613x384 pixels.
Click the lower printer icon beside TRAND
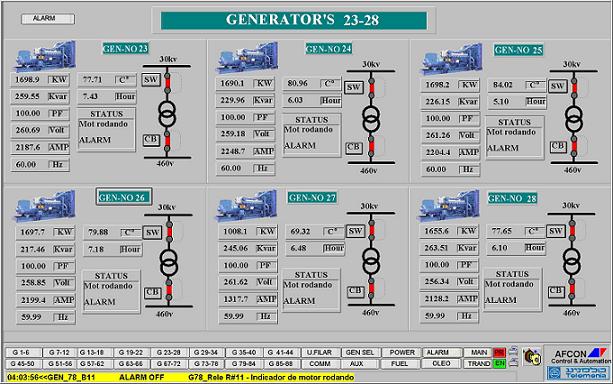point(513,362)
